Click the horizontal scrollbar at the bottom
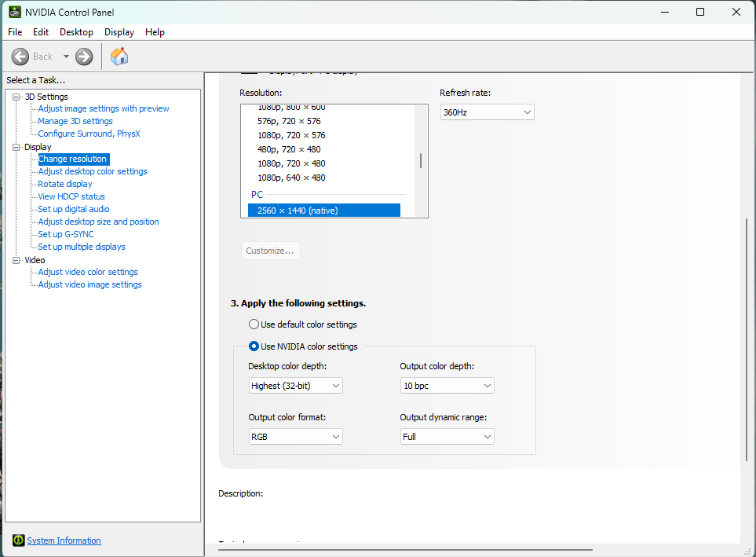Viewport: 756px width, 557px height. pyautogui.click(x=406, y=549)
